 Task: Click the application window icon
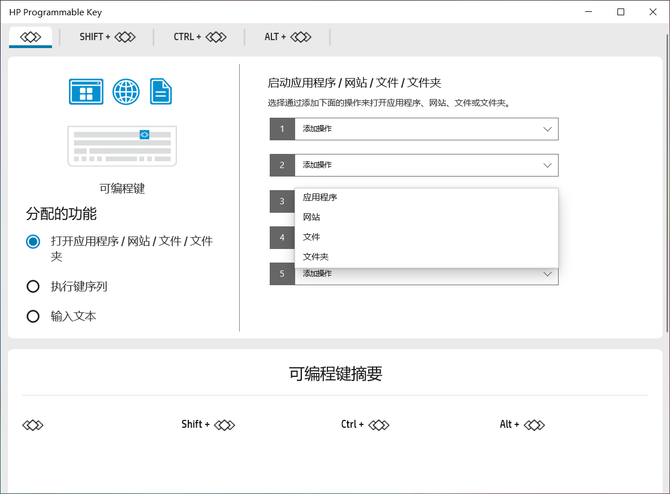point(86,91)
